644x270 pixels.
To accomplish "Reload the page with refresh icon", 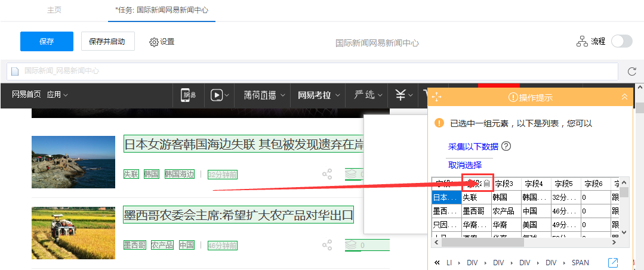I will (x=631, y=72).
